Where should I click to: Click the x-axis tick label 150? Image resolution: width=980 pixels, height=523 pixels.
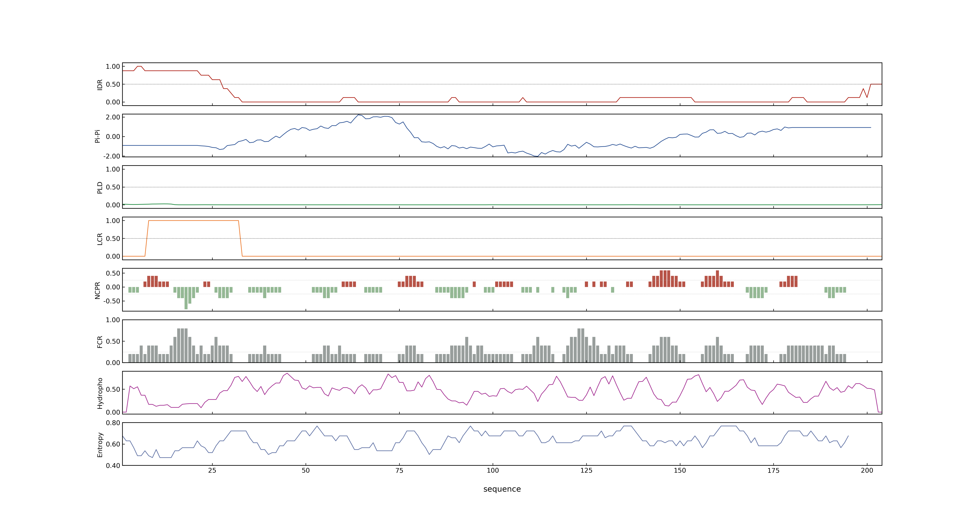(680, 470)
